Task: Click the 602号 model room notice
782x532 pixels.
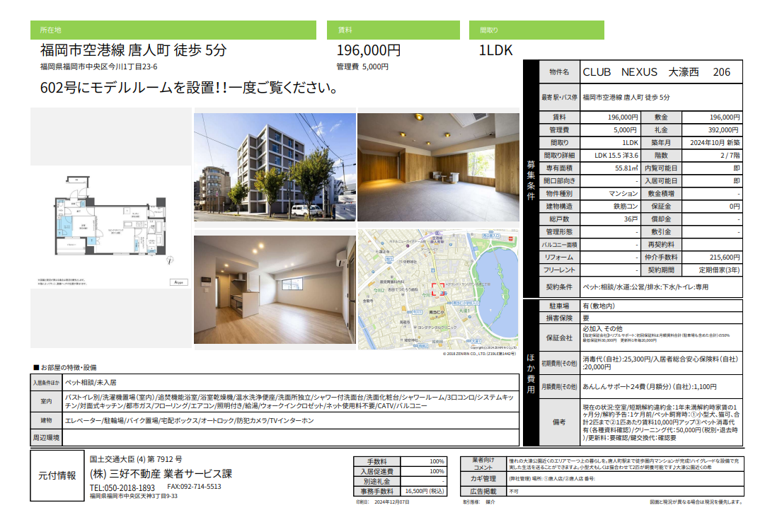Action: click(x=190, y=88)
